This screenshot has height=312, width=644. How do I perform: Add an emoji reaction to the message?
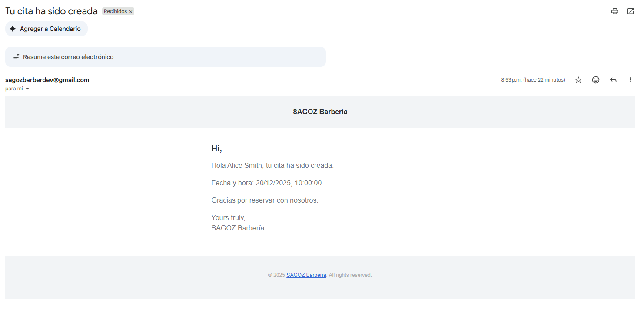(596, 80)
